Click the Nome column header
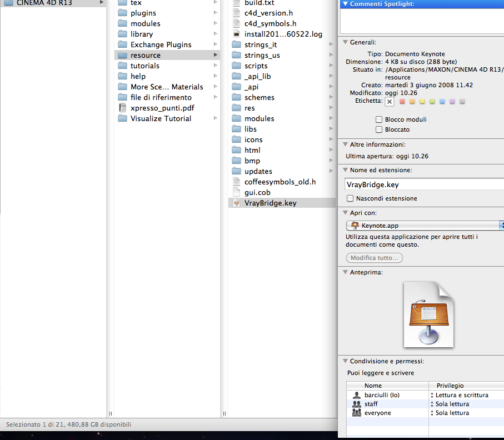504x440 pixels. click(387, 386)
